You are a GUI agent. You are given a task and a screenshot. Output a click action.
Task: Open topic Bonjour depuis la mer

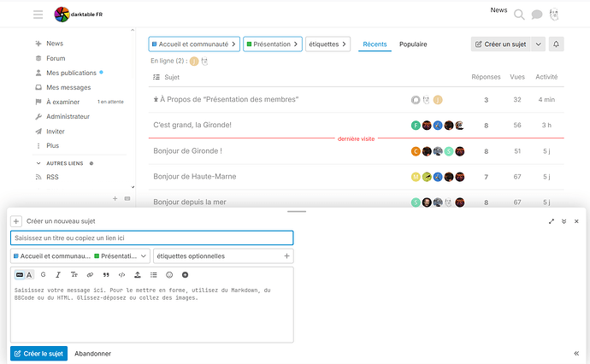coord(190,202)
